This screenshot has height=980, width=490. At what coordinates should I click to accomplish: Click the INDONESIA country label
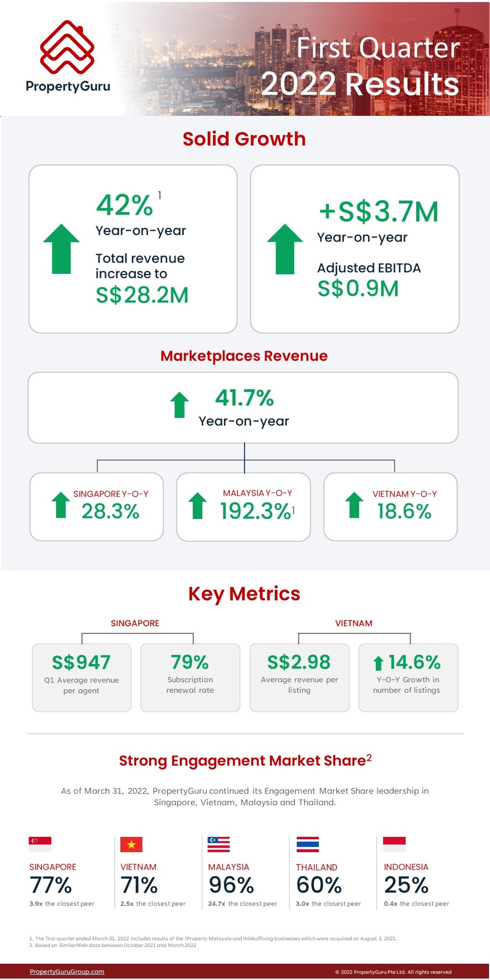click(406, 867)
